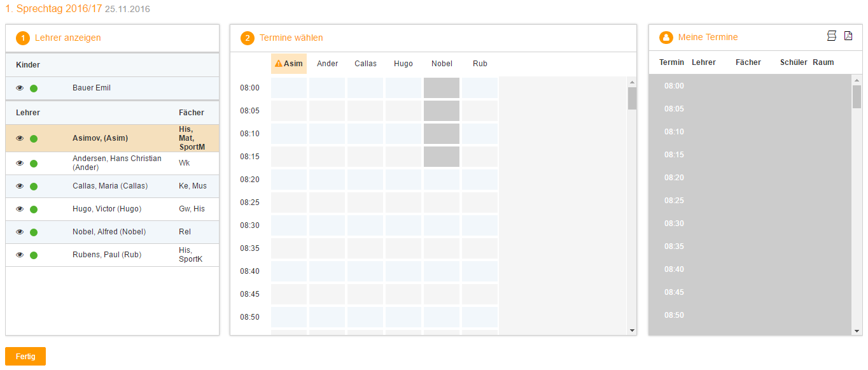This screenshot has height=370, width=868.
Task: Select teacher Callas, Maria (Callas)
Action: (x=113, y=186)
